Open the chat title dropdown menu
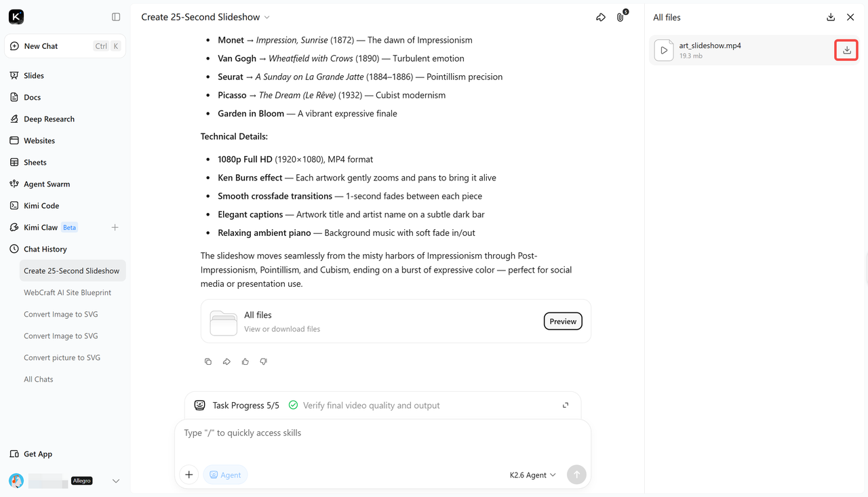The width and height of the screenshot is (868, 497). tap(267, 17)
